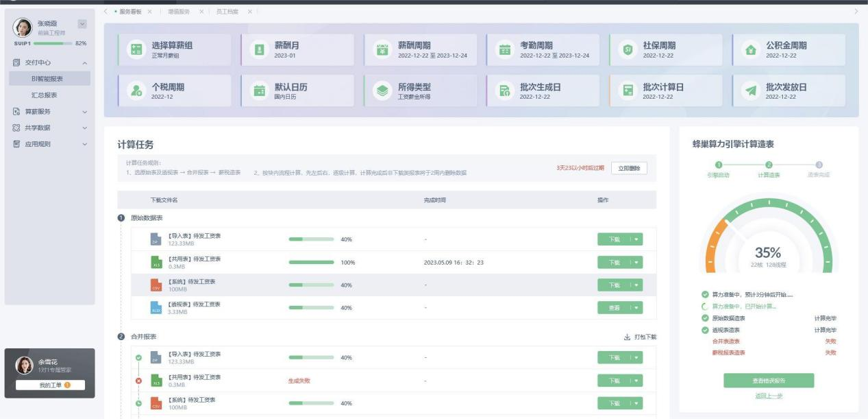Expand the 算薪服务 menu chevron
This screenshot has width=868, height=419.
point(85,112)
